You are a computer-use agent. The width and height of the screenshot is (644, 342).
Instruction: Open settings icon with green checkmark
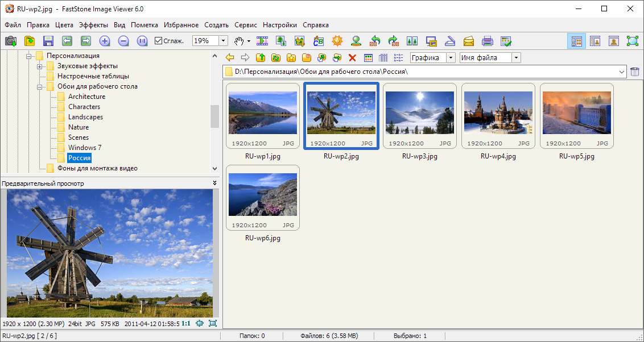click(x=506, y=40)
